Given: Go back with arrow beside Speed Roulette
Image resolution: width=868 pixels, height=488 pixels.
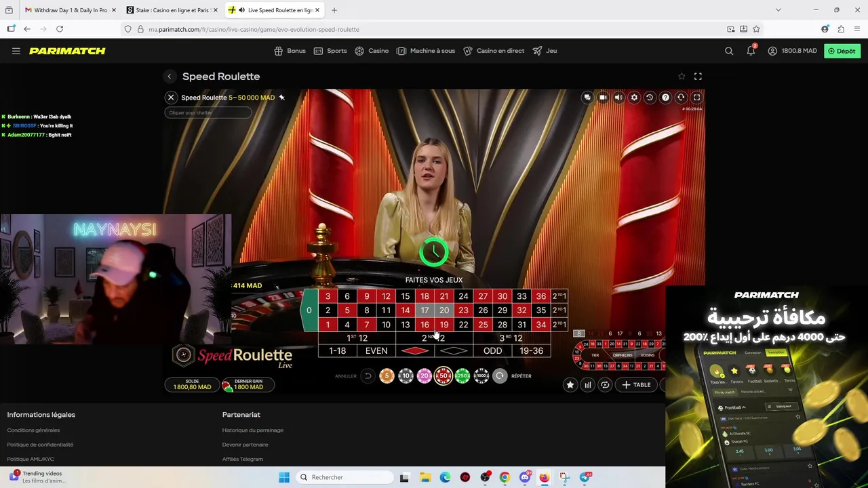Looking at the screenshot, I should [x=170, y=77].
